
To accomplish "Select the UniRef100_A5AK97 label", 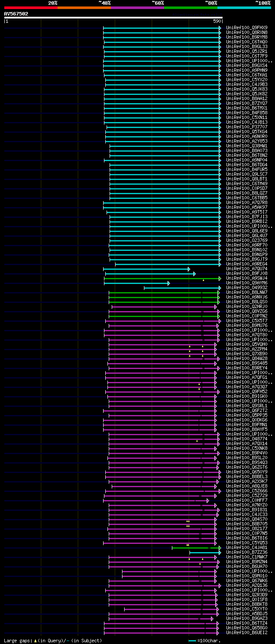I will pos(247,207).
